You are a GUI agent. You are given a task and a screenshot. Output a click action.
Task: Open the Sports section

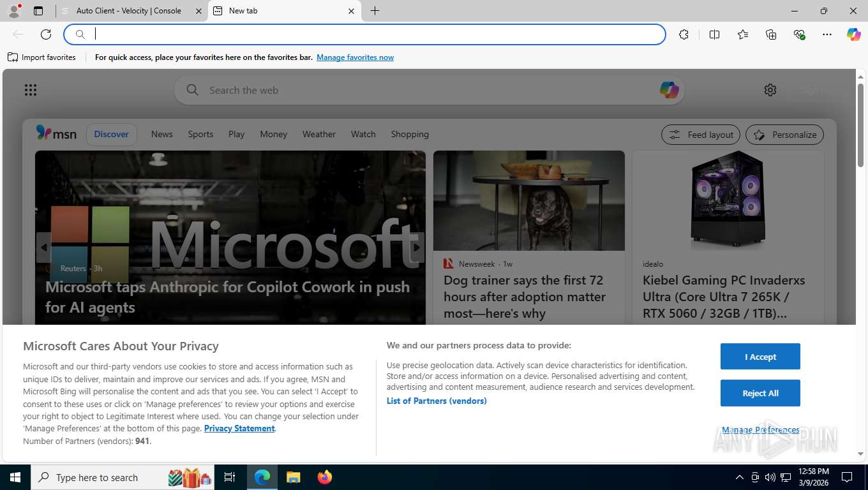click(x=200, y=134)
